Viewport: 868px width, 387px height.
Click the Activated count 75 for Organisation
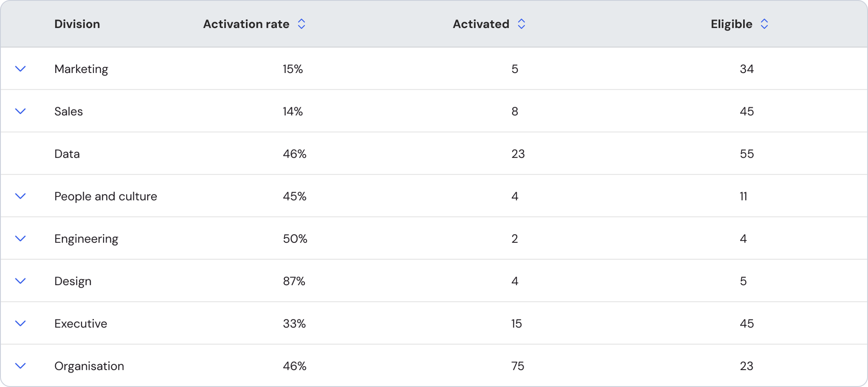517,365
